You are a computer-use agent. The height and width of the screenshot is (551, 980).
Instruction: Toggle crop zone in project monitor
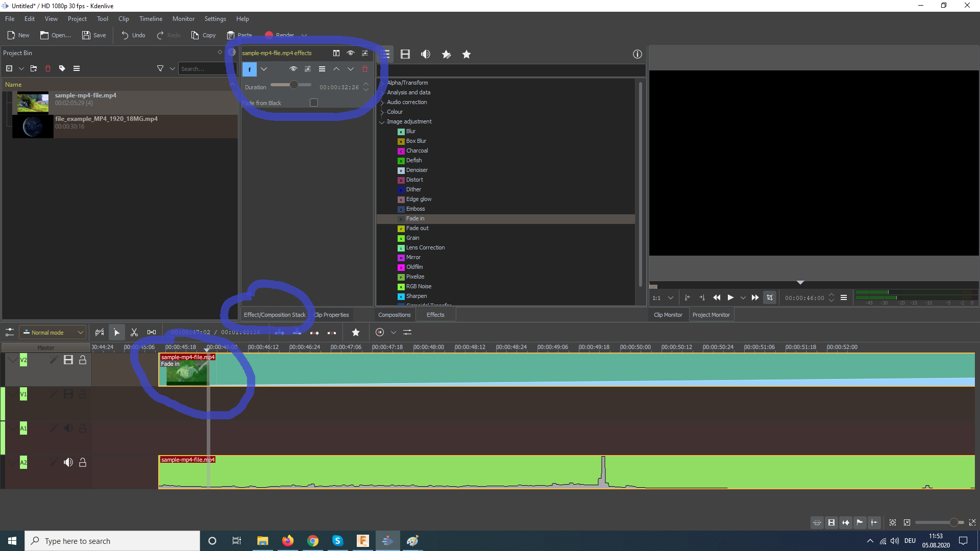point(770,297)
